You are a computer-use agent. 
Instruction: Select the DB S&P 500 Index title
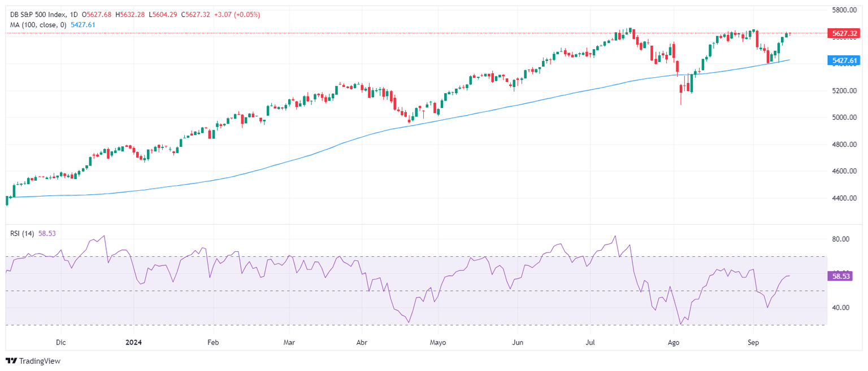point(38,15)
